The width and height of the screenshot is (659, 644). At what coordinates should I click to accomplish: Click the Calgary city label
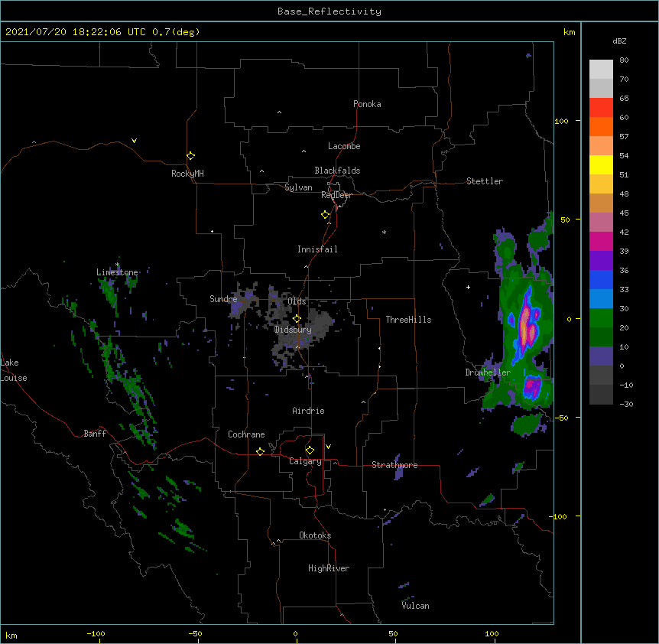click(x=305, y=461)
